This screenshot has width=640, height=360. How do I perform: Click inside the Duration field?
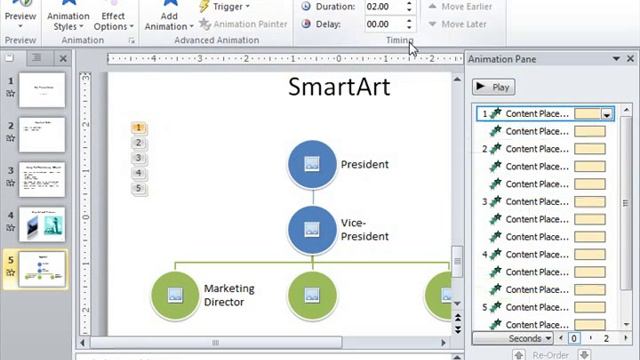(x=384, y=7)
